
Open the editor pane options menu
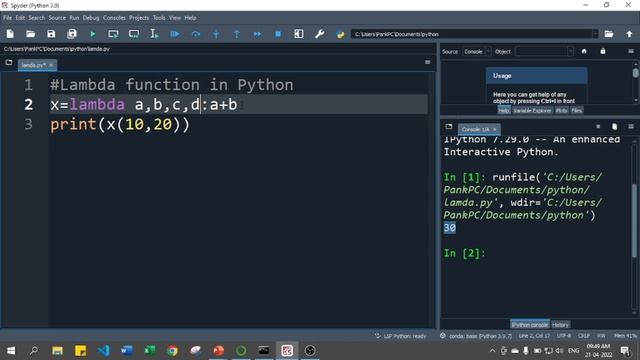(x=427, y=62)
